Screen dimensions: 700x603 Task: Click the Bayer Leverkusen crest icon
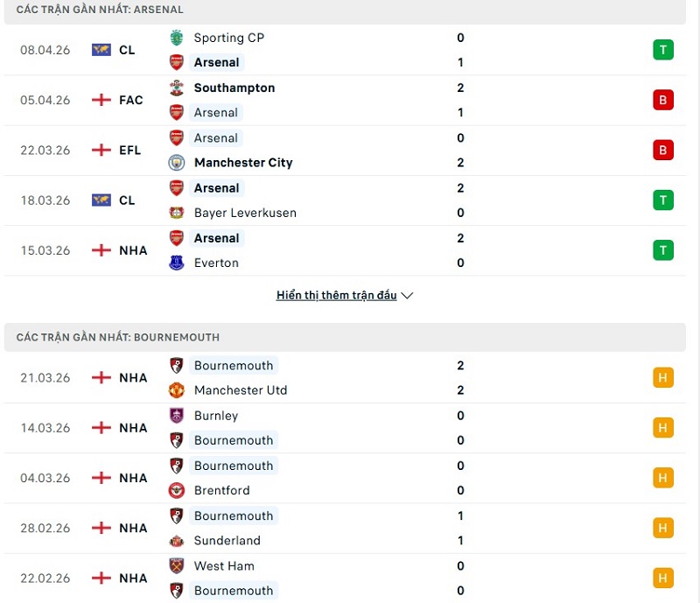coord(177,213)
